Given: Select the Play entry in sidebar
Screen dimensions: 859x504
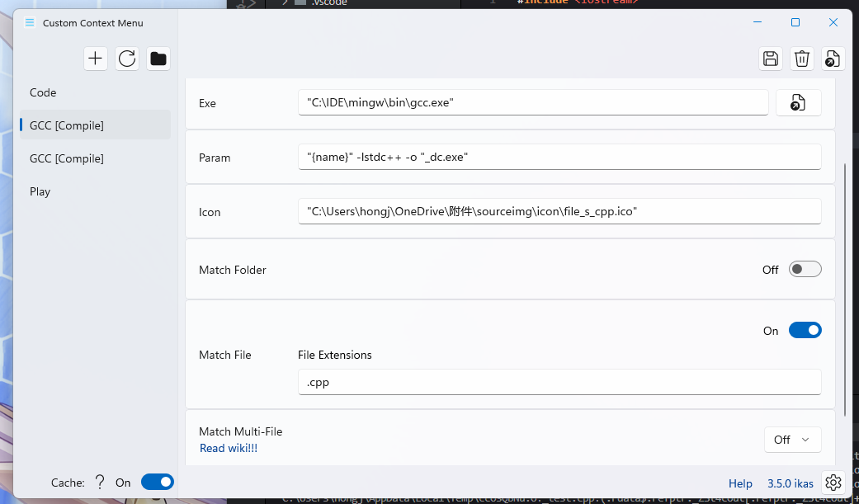Looking at the screenshot, I should click(40, 191).
